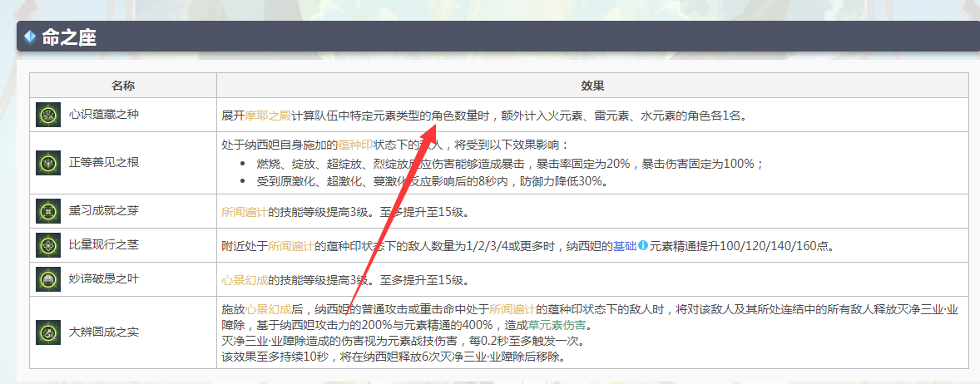Click the blue info icon after 基础
Image resolution: width=980 pixels, height=384 pixels.
pyautogui.click(x=641, y=246)
